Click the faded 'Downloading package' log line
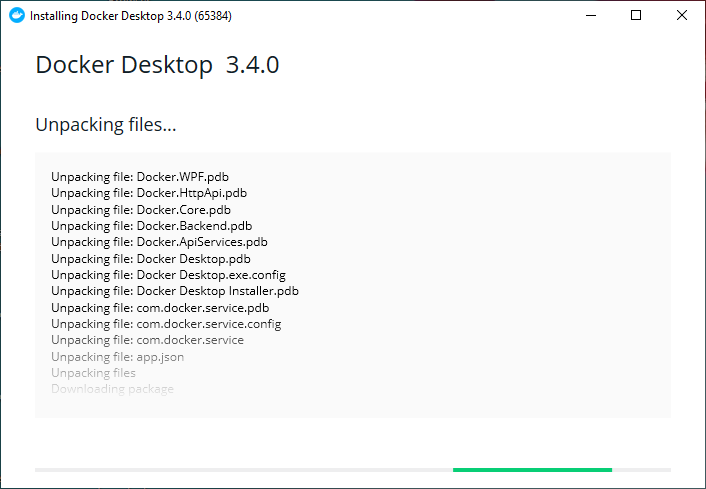This screenshot has width=706, height=489. (113, 389)
